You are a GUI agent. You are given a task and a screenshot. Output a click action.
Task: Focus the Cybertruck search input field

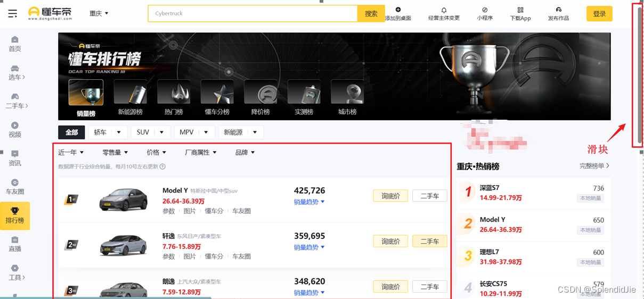(252, 13)
